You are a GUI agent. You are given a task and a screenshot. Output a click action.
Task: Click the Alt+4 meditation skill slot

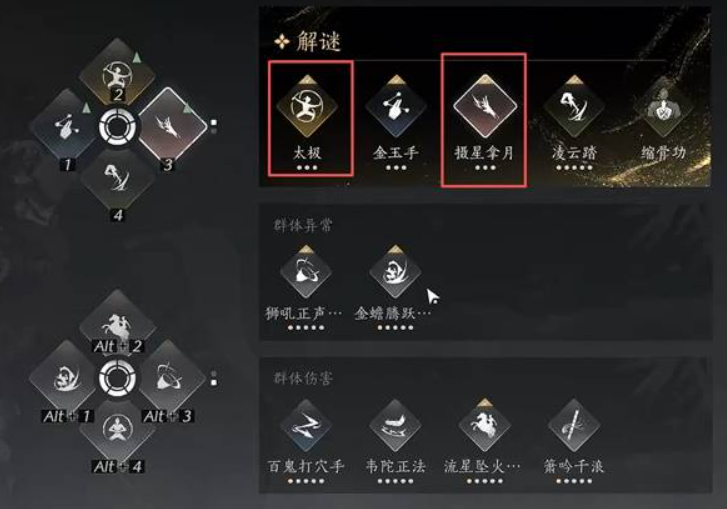(117, 431)
